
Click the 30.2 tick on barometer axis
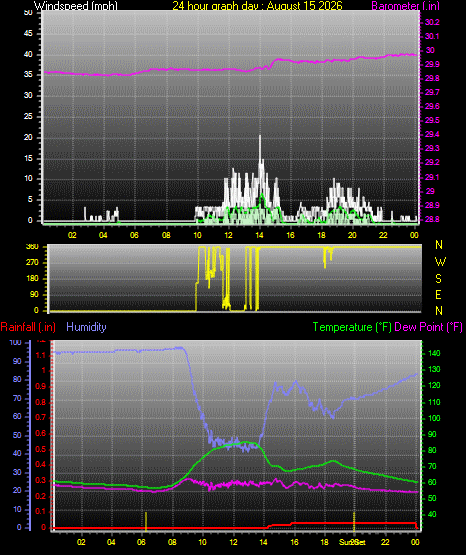(x=432, y=22)
